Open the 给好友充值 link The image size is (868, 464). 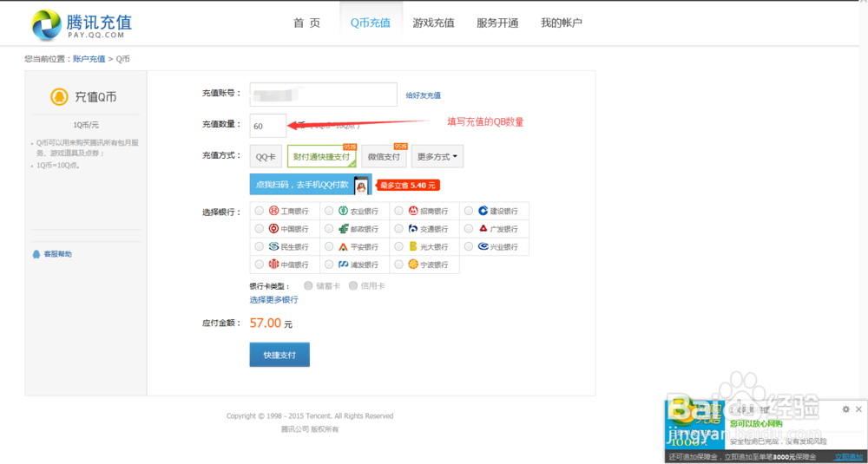coord(424,95)
